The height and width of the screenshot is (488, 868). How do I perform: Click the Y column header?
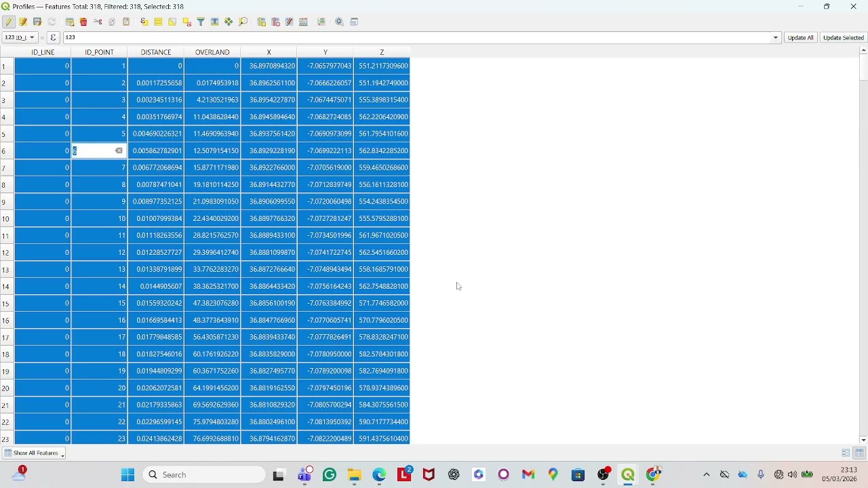click(325, 52)
